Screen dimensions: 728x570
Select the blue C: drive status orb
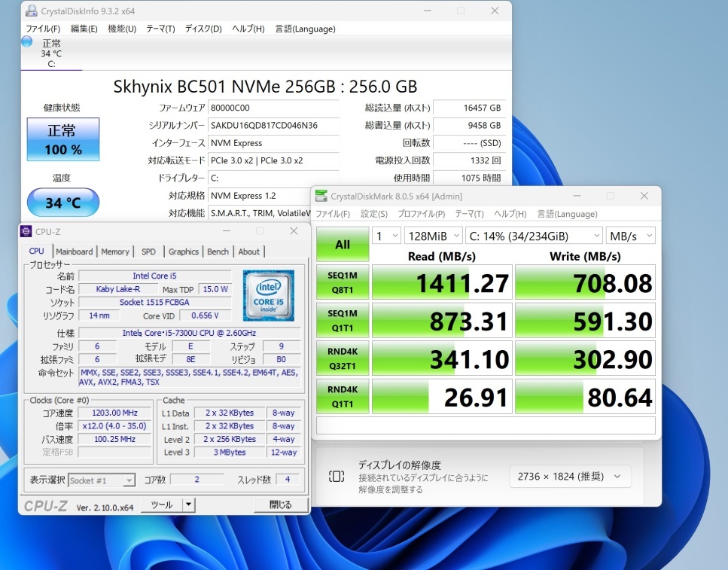pos(27,42)
